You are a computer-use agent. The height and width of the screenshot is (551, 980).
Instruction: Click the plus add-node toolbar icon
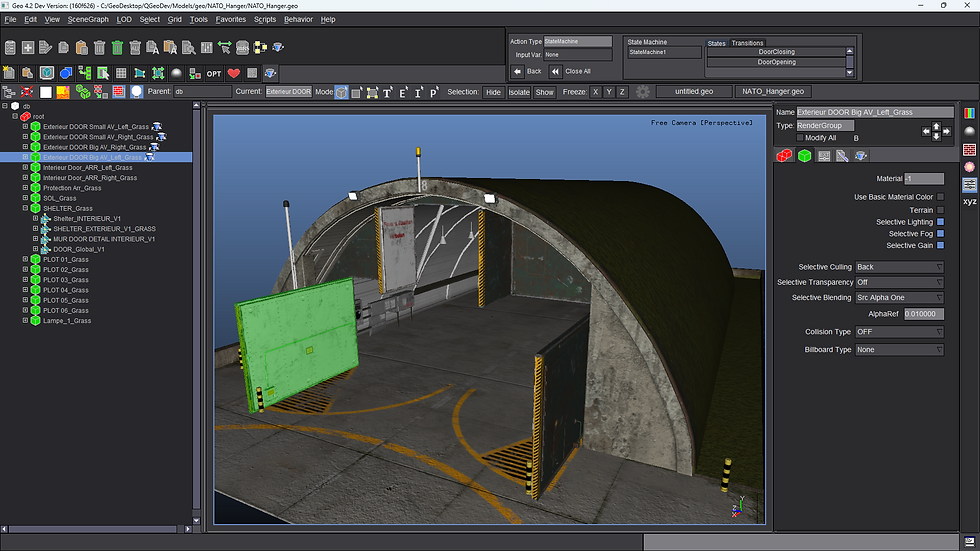click(28, 47)
